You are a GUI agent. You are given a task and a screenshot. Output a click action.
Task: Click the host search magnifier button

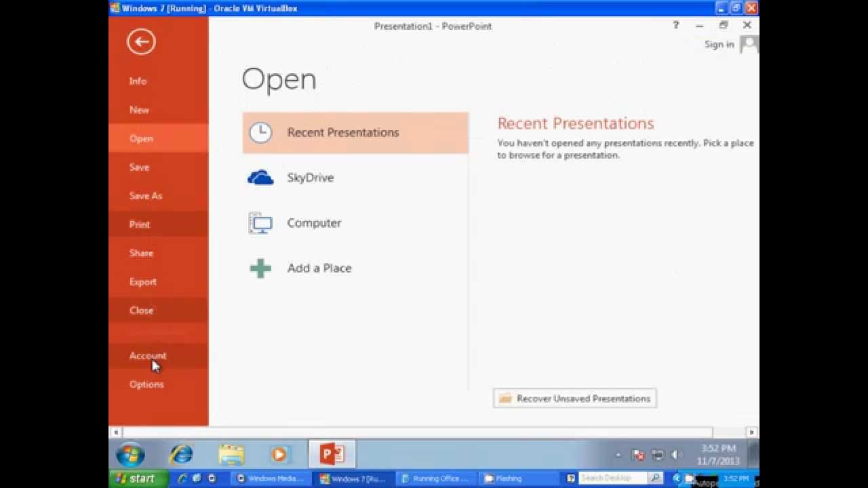(x=656, y=478)
